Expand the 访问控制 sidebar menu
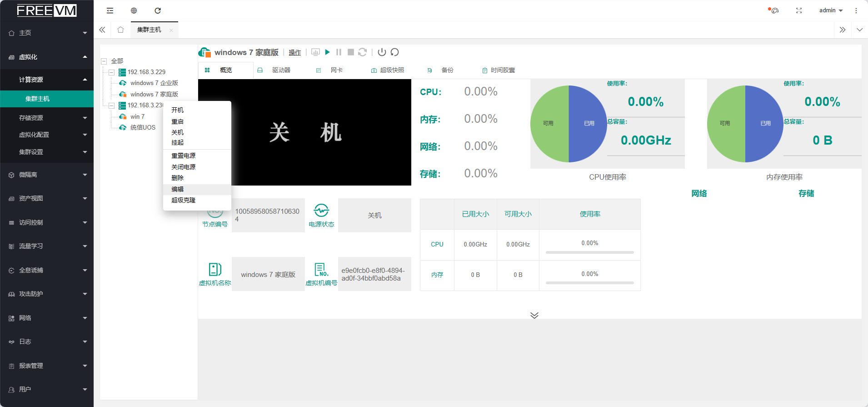The image size is (868, 407). [47, 222]
